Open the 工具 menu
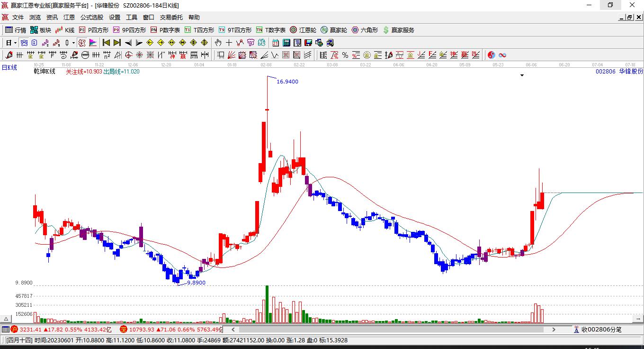This screenshot has width=644, height=349. coord(132,18)
